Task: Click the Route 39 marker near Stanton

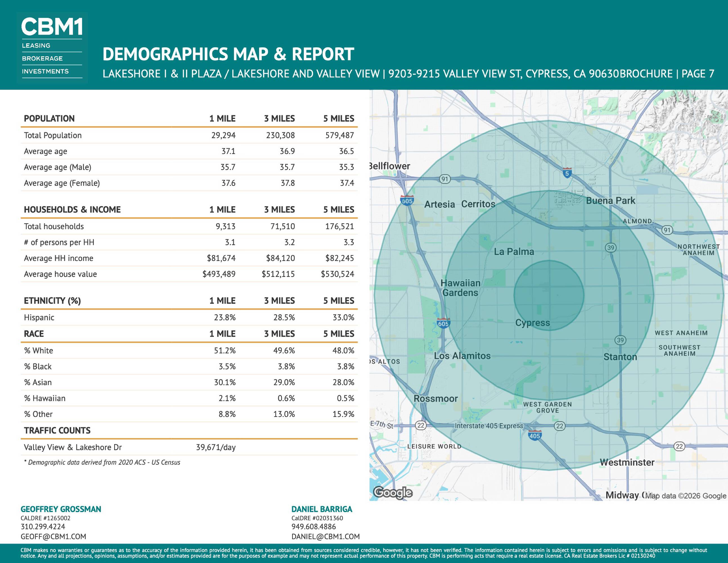Action: 620,340
